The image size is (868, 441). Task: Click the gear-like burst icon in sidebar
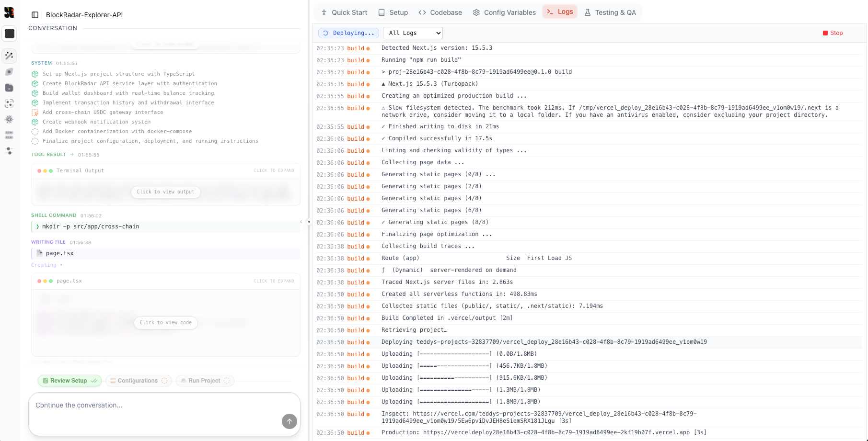(x=9, y=119)
